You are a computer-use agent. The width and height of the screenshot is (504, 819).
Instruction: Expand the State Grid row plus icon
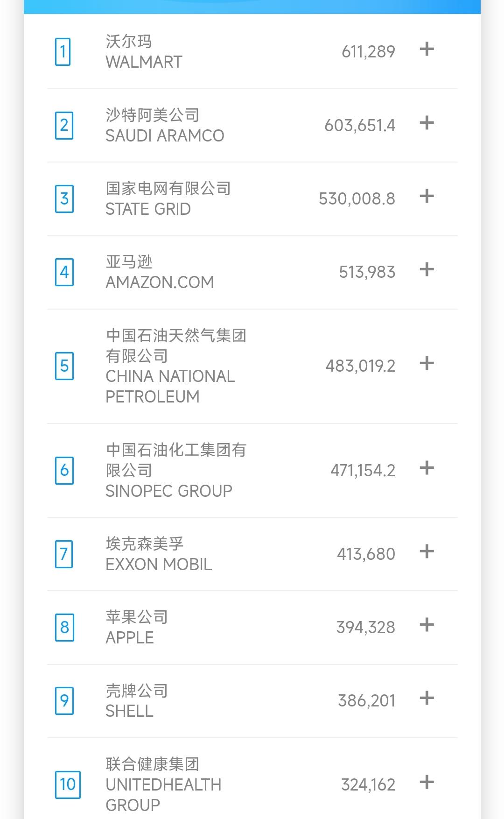pyautogui.click(x=427, y=196)
